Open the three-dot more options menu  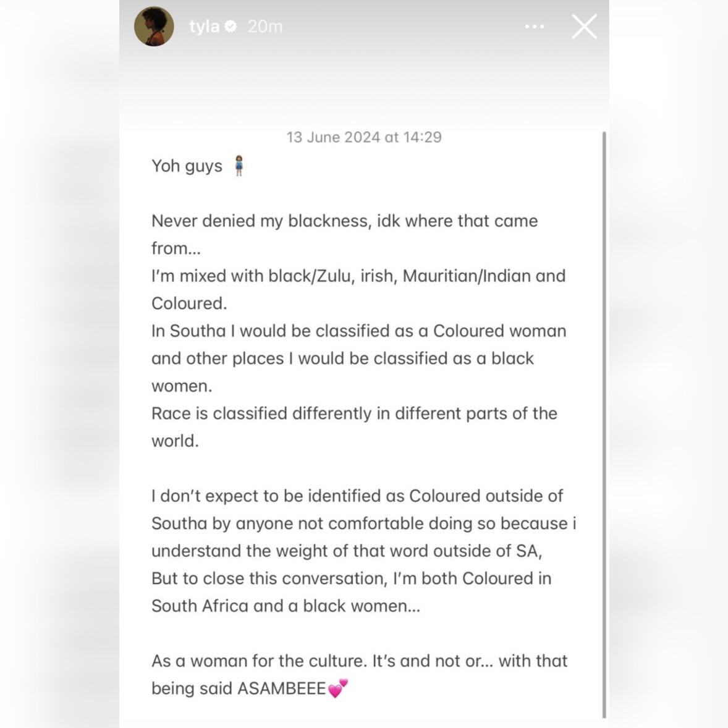coord(535,27)
